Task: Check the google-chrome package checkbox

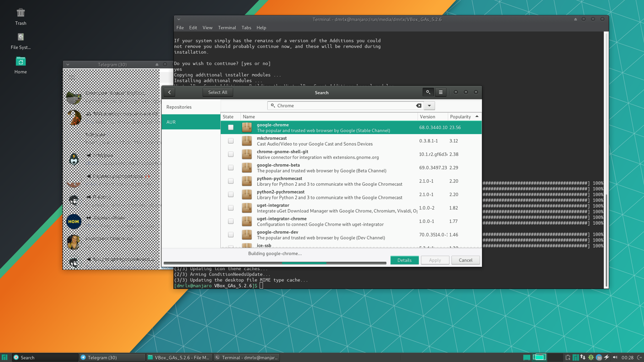Action: (231, 127)
